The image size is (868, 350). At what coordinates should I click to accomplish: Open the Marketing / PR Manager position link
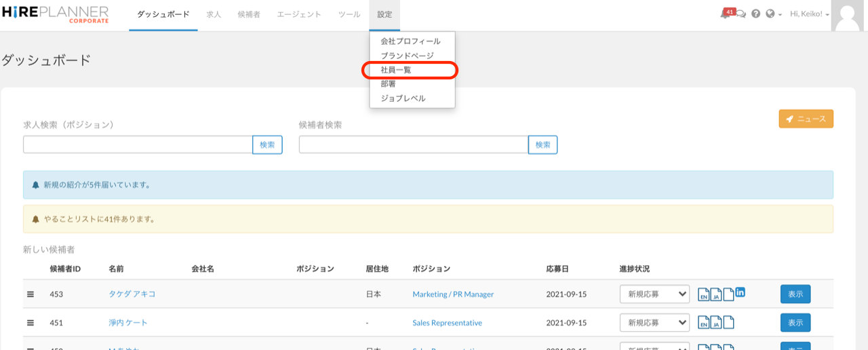[453, 294]
